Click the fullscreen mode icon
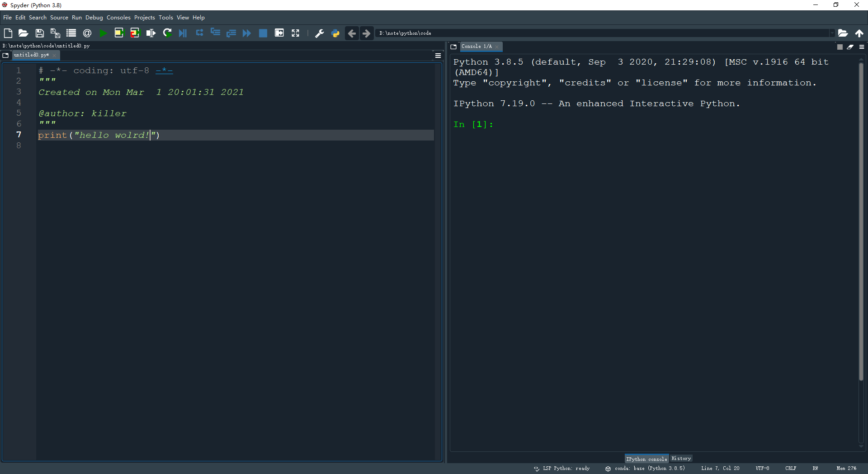 tap(295, 33)
